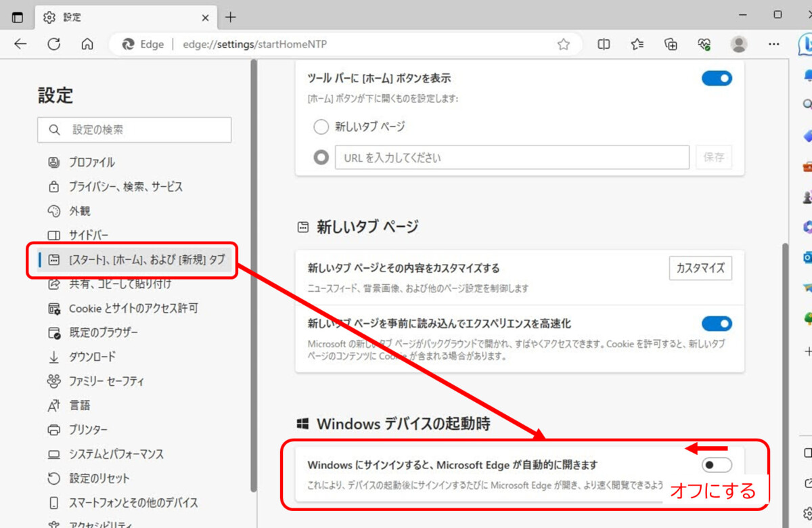812x528 pixels.
Task: Open a new tab with plus button
Action: pos(231,17)
